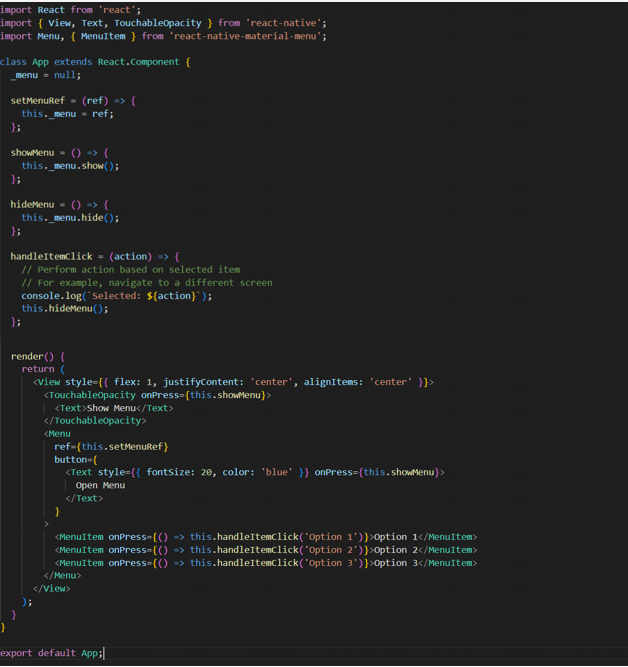Click the setMenuRef function definition line
The height and width of the screenshot is (667, 628).
coord(72,101)
